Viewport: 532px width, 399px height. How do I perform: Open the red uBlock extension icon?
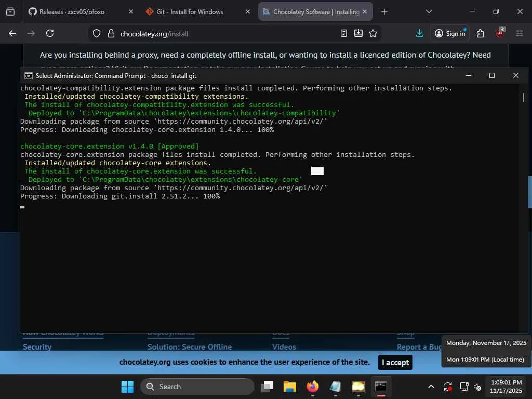[x=500, y=33]
